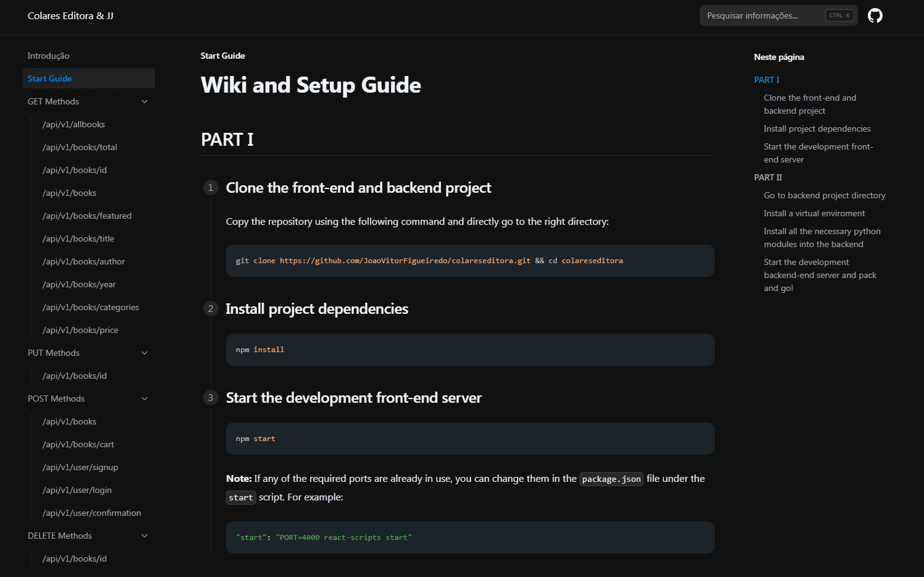Click the Colares Editora & JJ site title

pos(70,15)
